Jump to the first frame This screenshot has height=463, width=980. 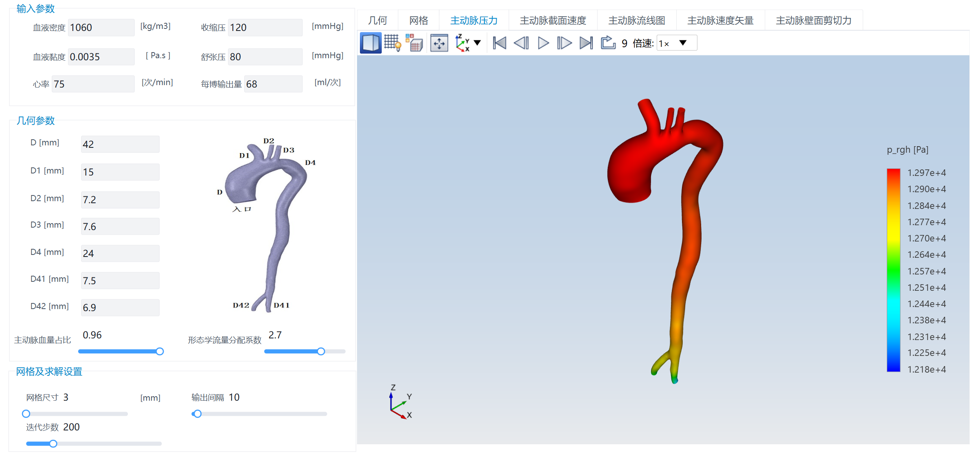pos(499,43)
